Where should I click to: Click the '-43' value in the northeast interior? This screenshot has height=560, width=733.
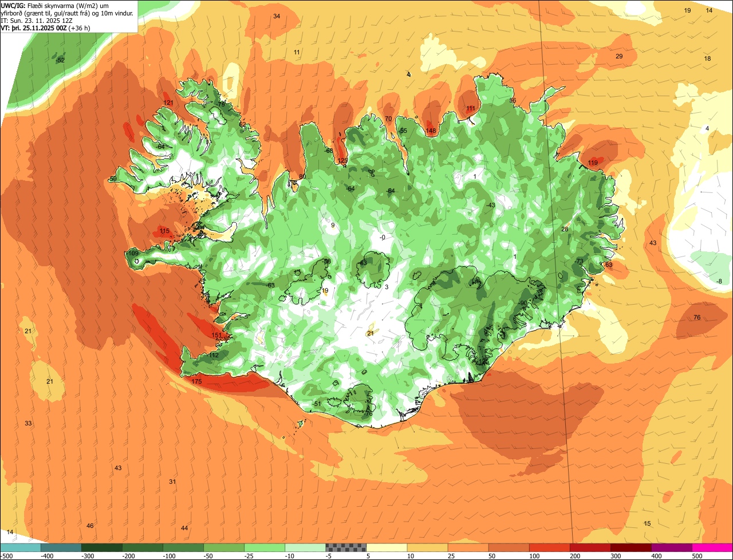click(x=490, y=205)
